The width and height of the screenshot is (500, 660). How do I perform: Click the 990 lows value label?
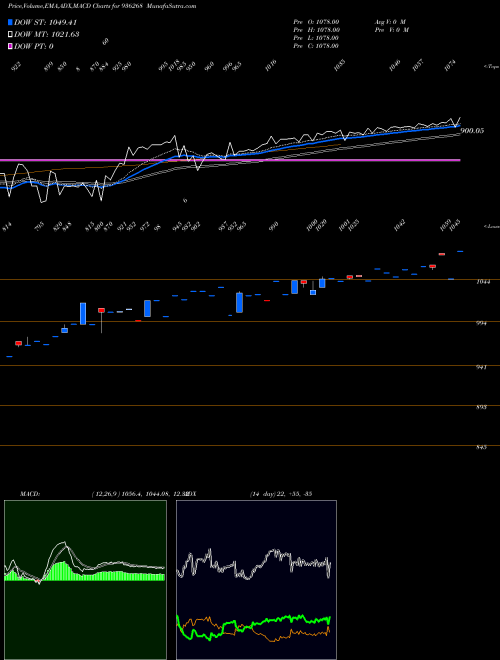pyautogui.click(x=274, y=226)
